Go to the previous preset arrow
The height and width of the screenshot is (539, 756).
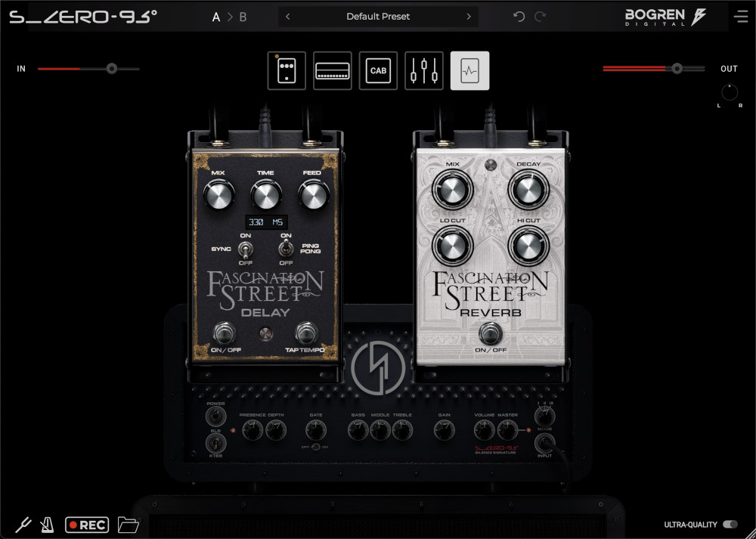click(288, 17)
